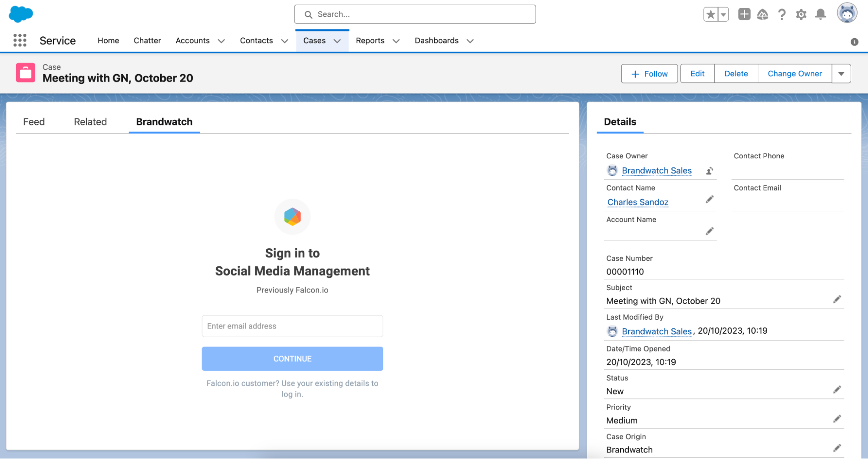Click the info icon below the profile avatar

tap(854, 42)
